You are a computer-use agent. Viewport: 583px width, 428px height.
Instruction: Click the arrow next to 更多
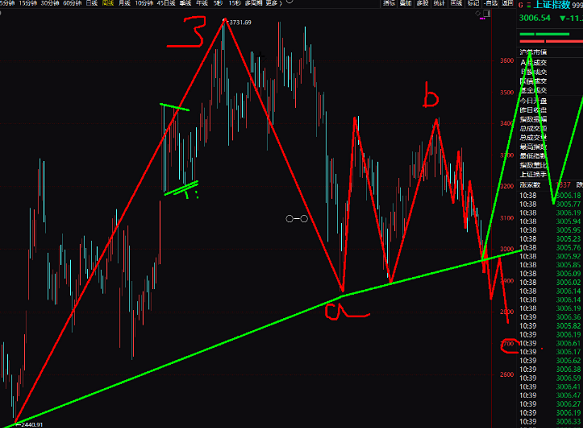[281, 3]
